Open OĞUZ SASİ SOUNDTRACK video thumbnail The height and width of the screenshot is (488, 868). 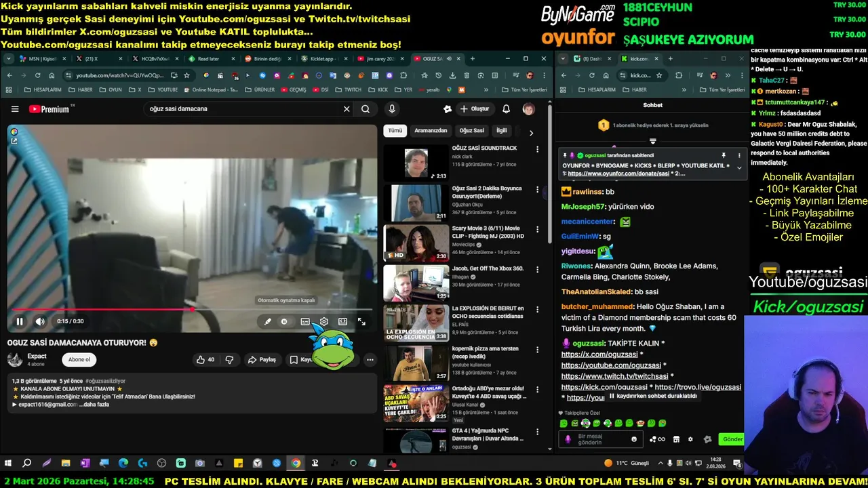point(416,163)
